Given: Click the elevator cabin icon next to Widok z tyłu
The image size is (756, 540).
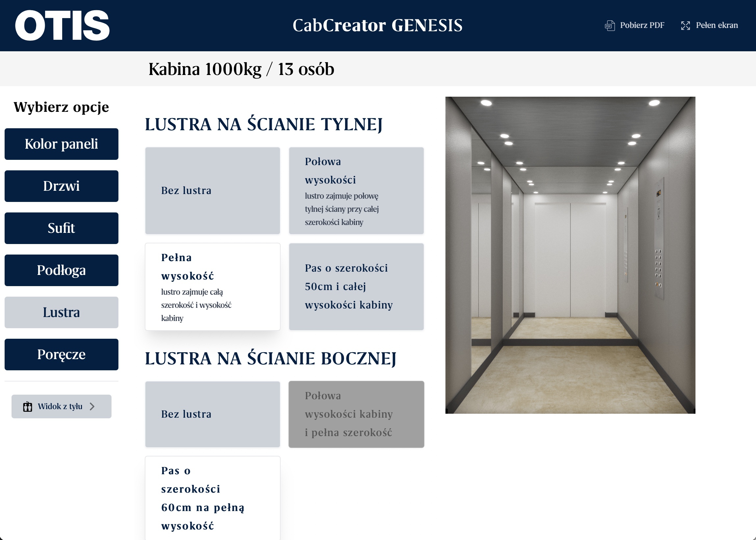Looking at the screenshot, I should point(28,406).
